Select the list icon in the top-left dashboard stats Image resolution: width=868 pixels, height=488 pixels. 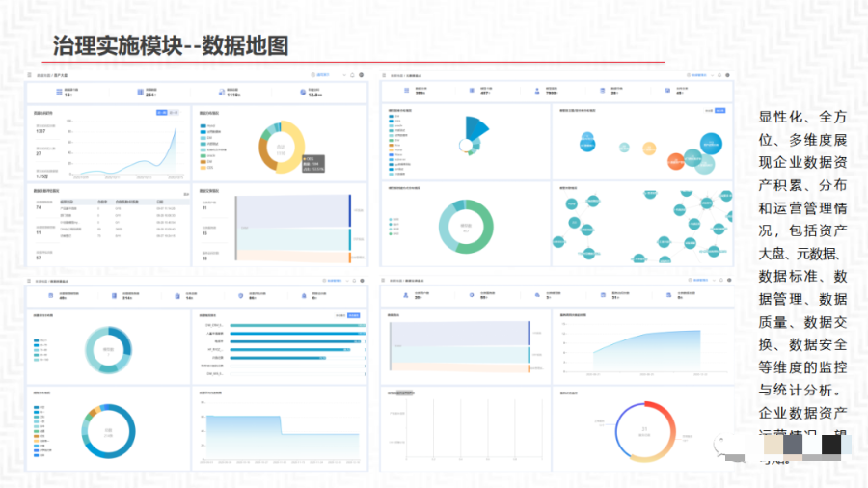point(59,93)
